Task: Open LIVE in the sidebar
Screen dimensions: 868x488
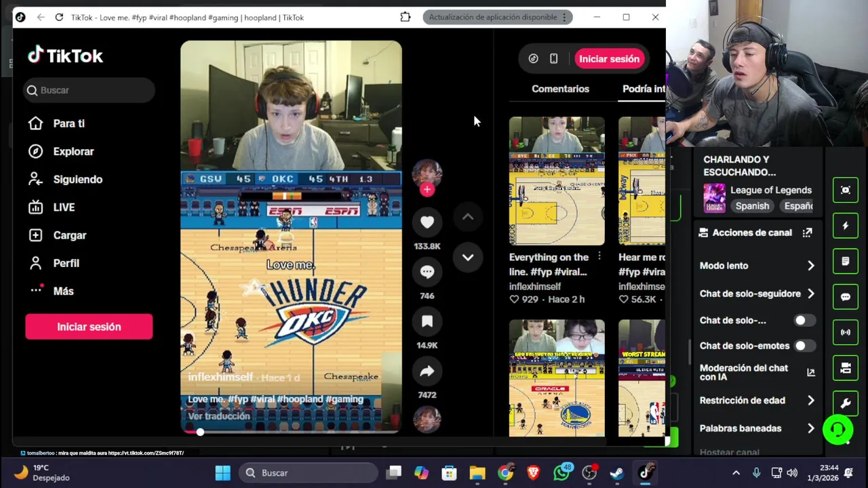Action: [52, 207]
